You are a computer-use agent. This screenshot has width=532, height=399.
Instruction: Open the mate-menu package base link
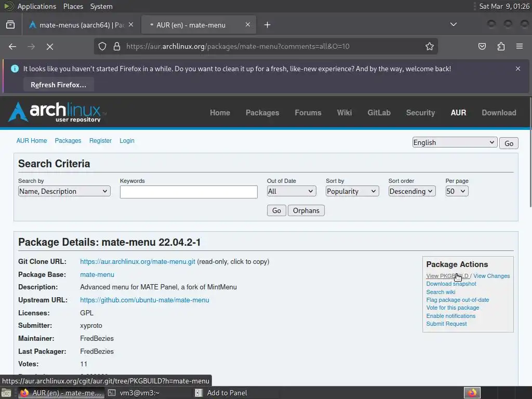(97, 274)
